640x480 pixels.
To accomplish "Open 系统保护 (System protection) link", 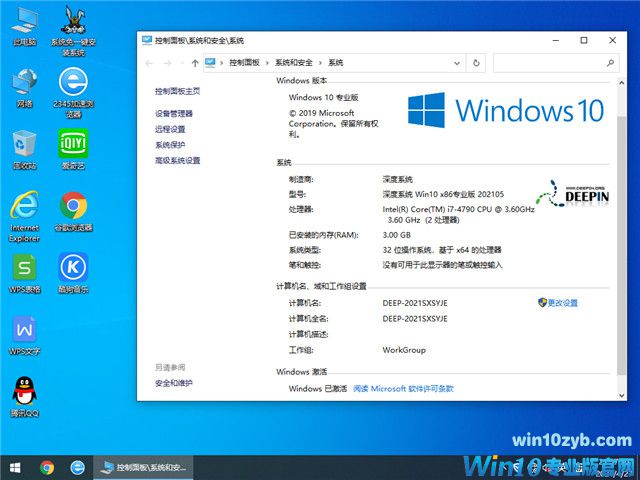I will [x=170, y=145].
